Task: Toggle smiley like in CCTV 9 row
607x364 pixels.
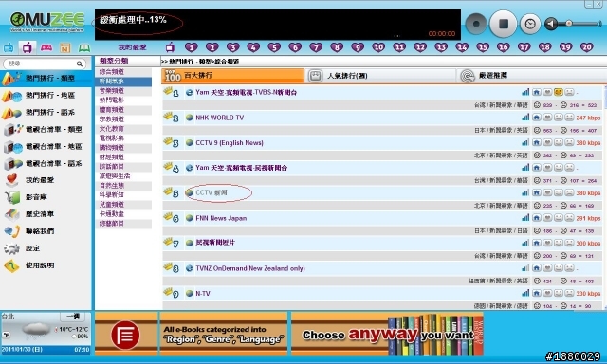Action: tap(559, 142)
